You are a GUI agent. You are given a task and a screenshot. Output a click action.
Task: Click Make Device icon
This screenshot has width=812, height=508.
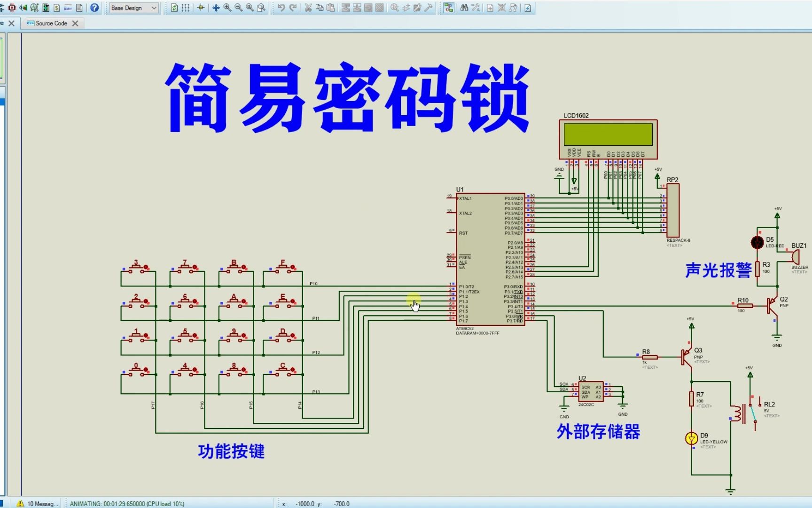(406, 8)
